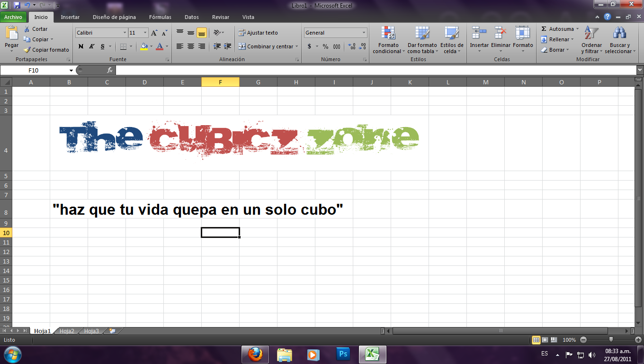This screenshot has height=364, width=644.
Task: Click the Eliminar cells icon
Action: (501, 33)
